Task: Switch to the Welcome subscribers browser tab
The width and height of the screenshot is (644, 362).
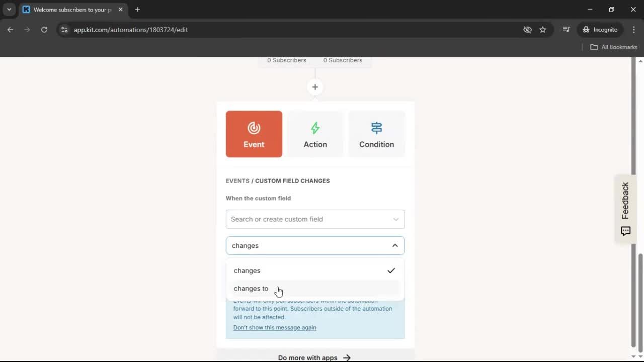Action: click(70, 10)
